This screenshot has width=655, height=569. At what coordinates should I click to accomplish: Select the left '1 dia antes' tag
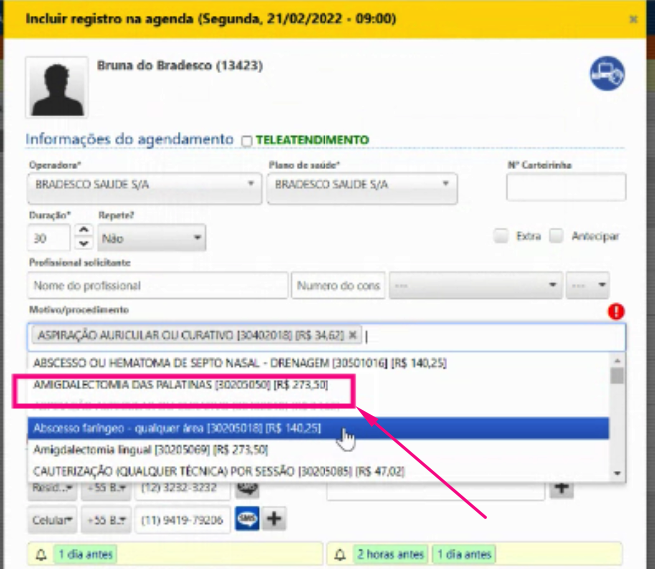pos(86,555)
